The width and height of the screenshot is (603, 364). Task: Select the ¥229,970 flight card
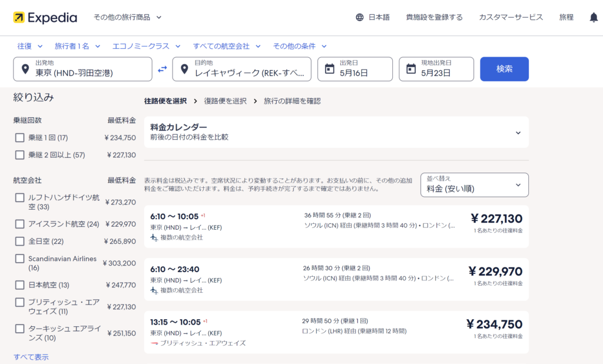pos(336,279)
